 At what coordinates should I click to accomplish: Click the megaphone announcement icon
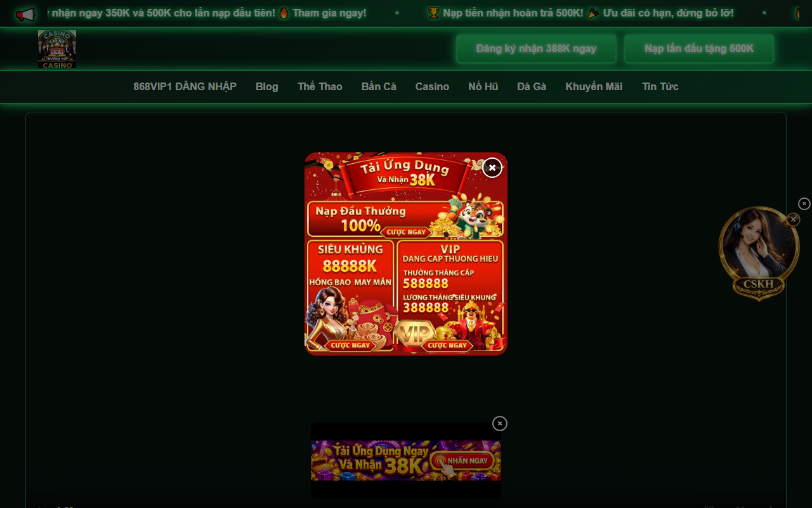(x=25, y=14)
